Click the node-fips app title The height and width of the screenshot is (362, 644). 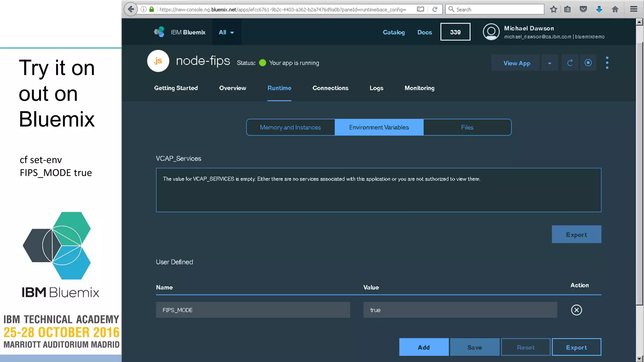coord(203,61)
